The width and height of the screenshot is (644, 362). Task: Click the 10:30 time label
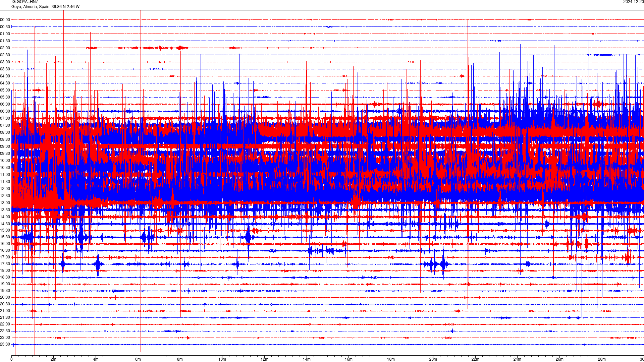pos(5,168)
